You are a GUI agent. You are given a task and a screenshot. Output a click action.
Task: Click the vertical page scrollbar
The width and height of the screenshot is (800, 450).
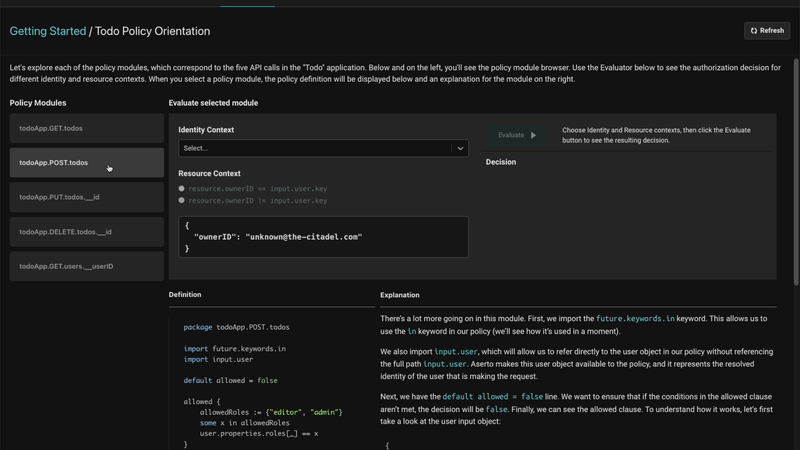click(796, 150)
